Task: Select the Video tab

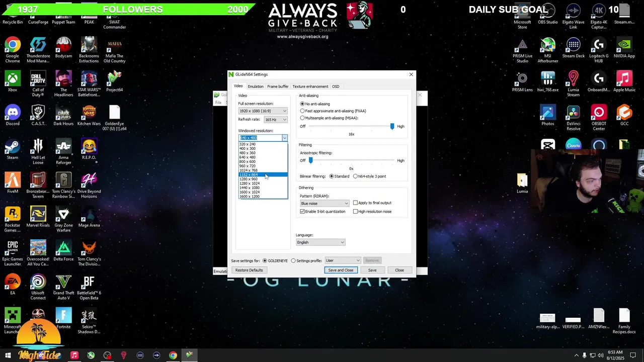Action: 238,86
